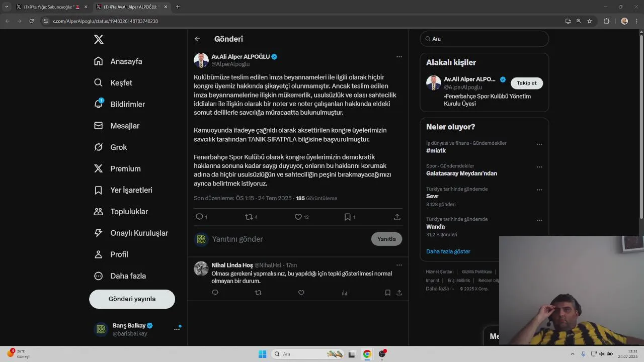Open Premium page
Viewport: 644px width, 362px height.
(x=117, y=169)
